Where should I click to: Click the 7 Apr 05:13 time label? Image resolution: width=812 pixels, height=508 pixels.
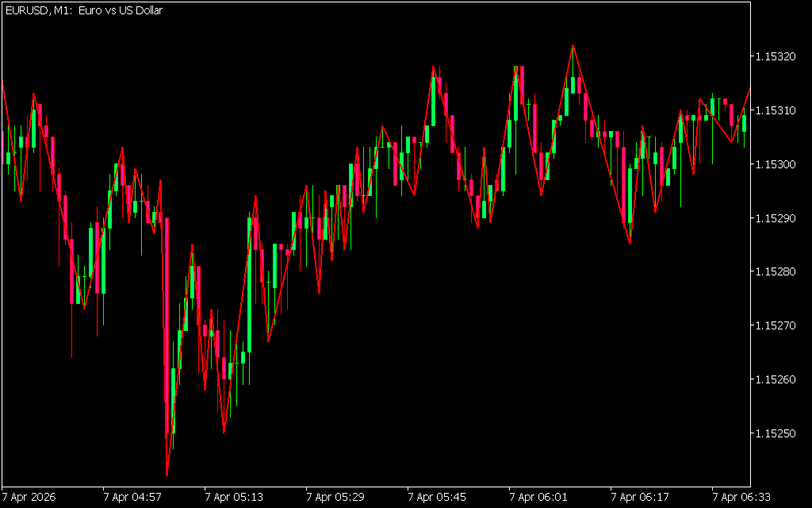[234, 498]
